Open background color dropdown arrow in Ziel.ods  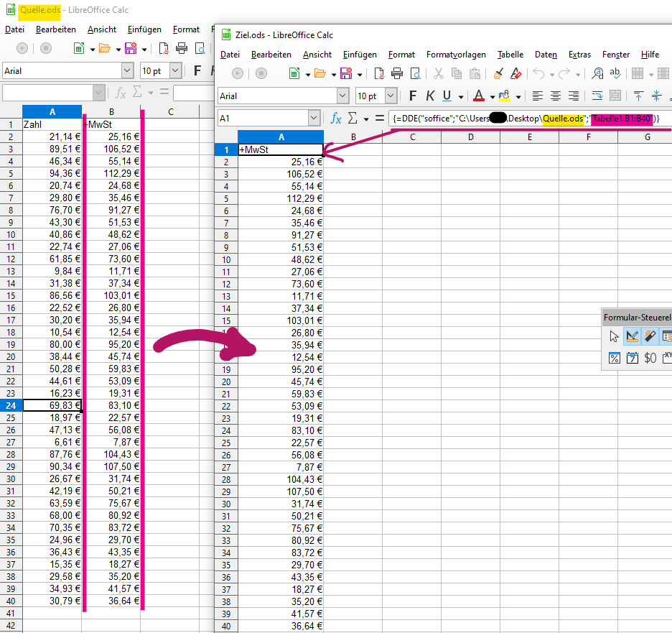click(518, 97)
